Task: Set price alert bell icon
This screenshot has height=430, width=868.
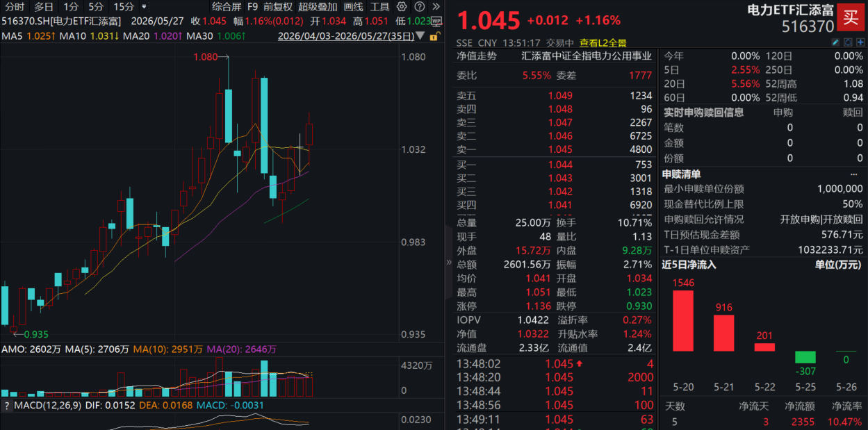Action: (848, 42)
